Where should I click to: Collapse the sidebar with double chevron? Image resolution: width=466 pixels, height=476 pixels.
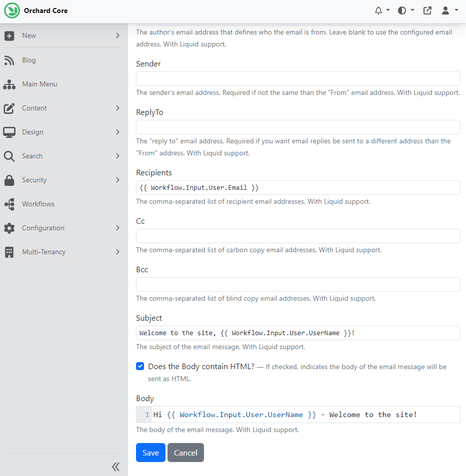point(116,467)
